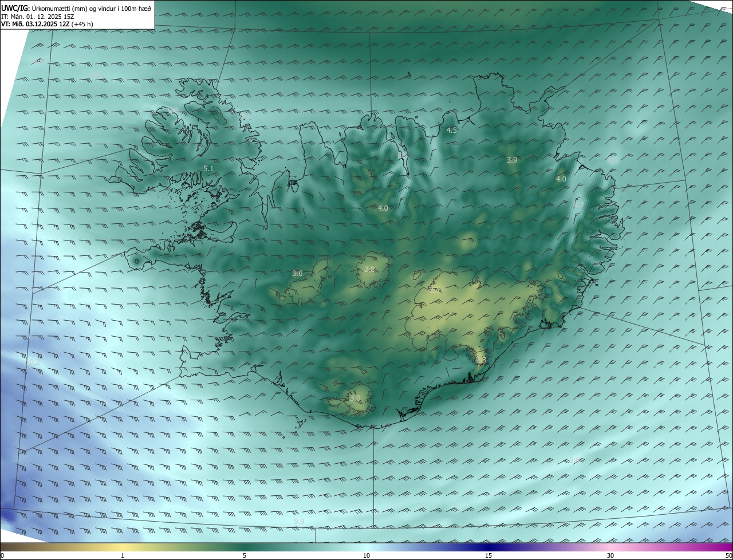Click the legend tick label 15
The width and height of the screenshot is (733, 560).
488,556
